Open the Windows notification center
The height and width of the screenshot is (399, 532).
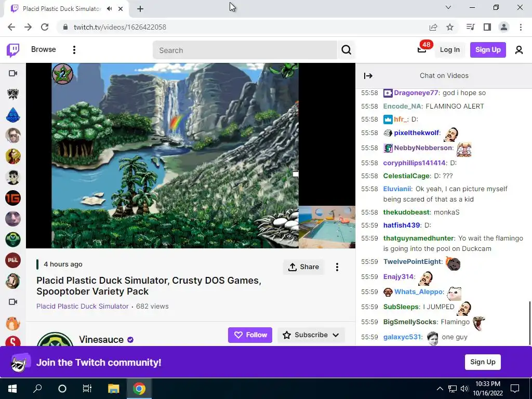515,389
